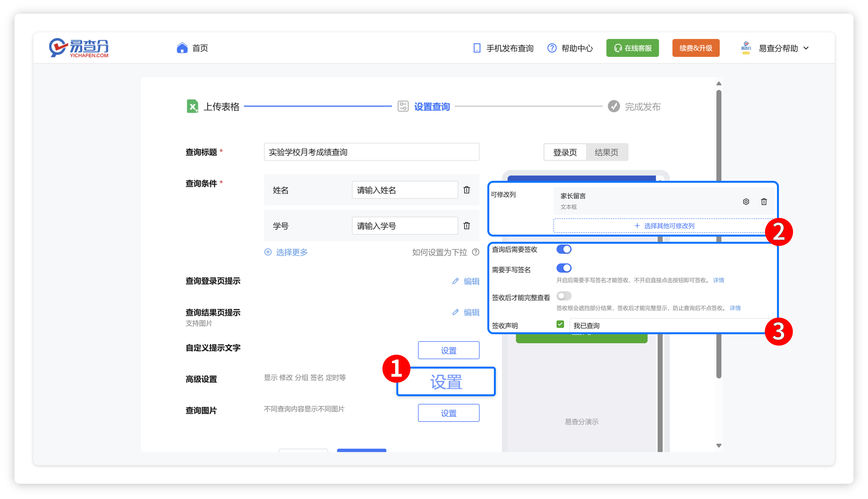Switch to the 登录页 preview tab
The width and height of the screenshot is (868, 499).
coord(565,152)
